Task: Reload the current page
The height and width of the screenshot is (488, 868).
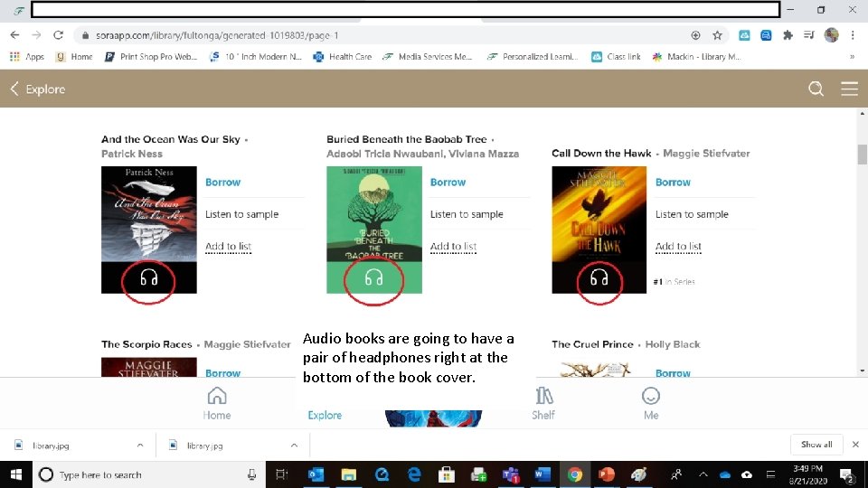Action: (x=58, y=35)
